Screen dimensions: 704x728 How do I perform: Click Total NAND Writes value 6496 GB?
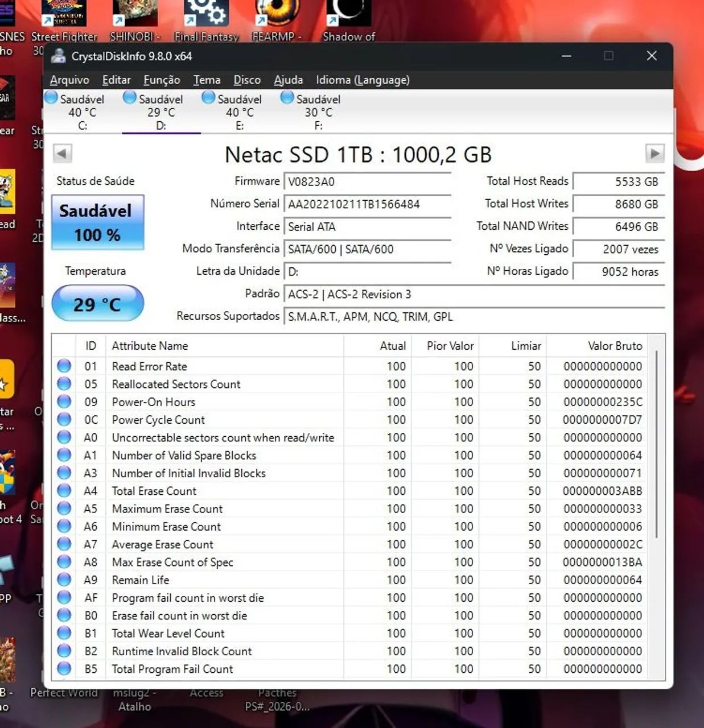point(619,226)
